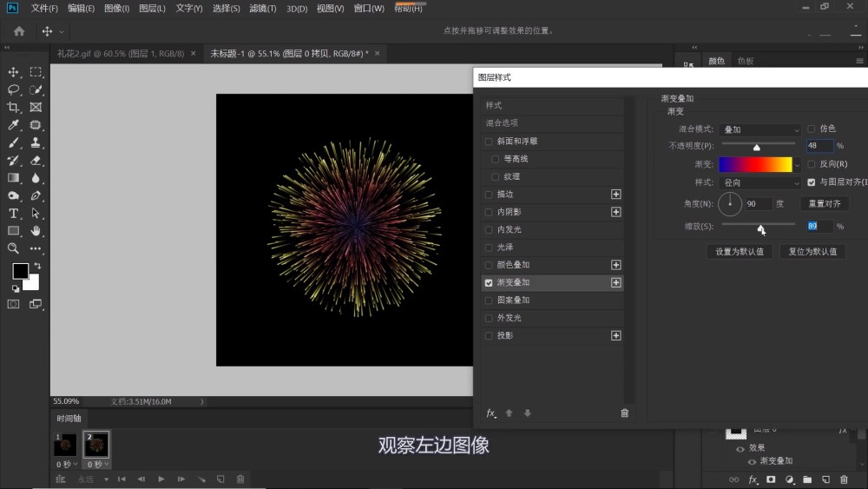Select the Pen tool
The width and height of the screenshot is (868, 489).
tap(36, 195)
